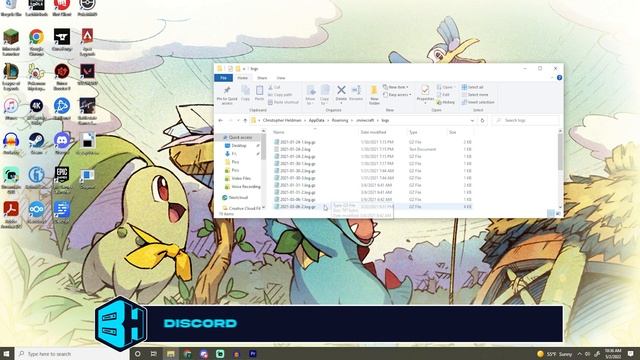Sort by the Name column header
This screenshot has width=640, height=360.
point(279,132)
